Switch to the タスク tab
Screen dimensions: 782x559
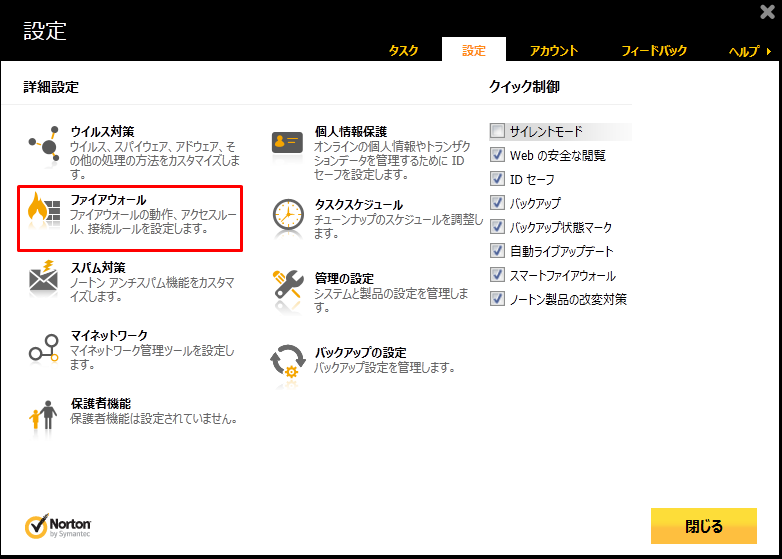tap(403, 51)
